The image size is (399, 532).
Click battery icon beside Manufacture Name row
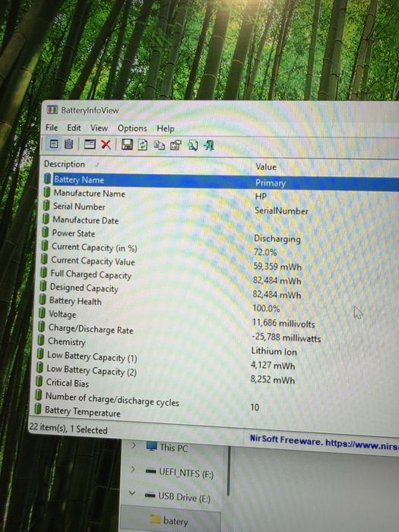point(47,193)
